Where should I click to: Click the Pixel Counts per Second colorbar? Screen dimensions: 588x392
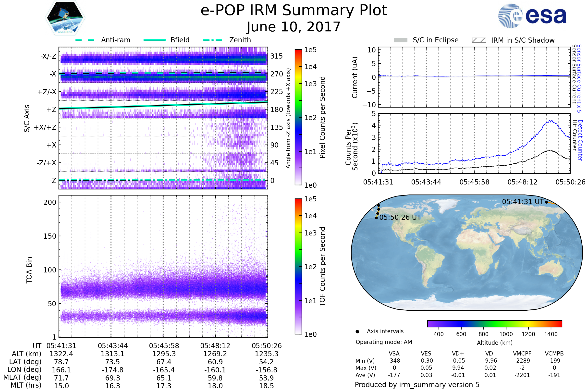point(298,117)
